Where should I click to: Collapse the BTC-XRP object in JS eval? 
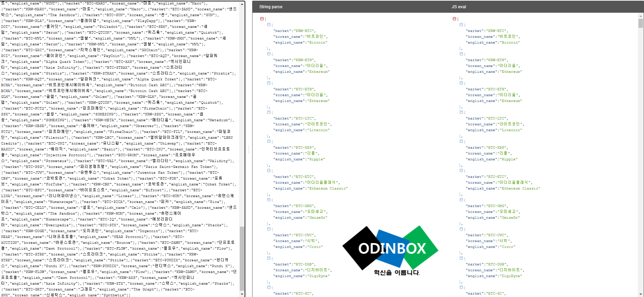click(461, 141)
